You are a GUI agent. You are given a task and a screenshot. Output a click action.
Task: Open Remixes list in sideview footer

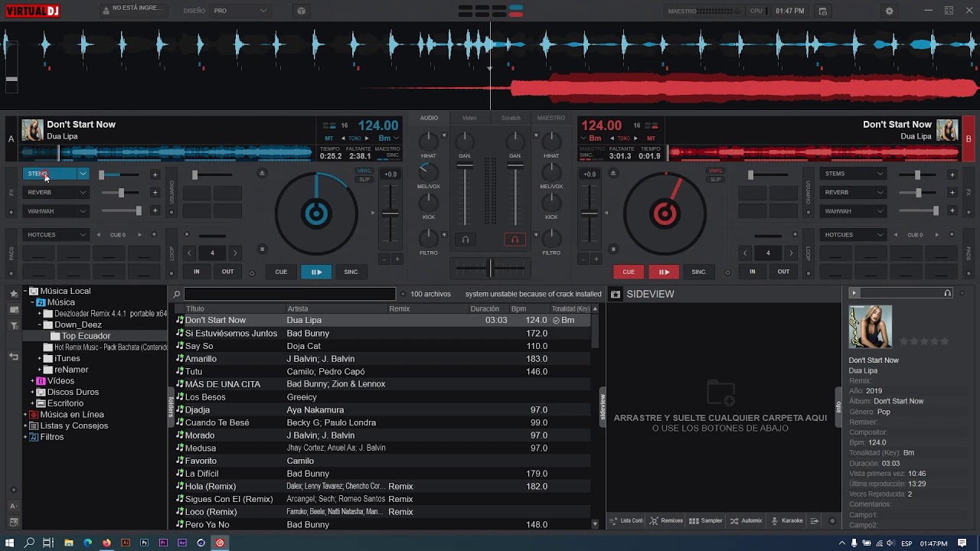coord(666,520)
